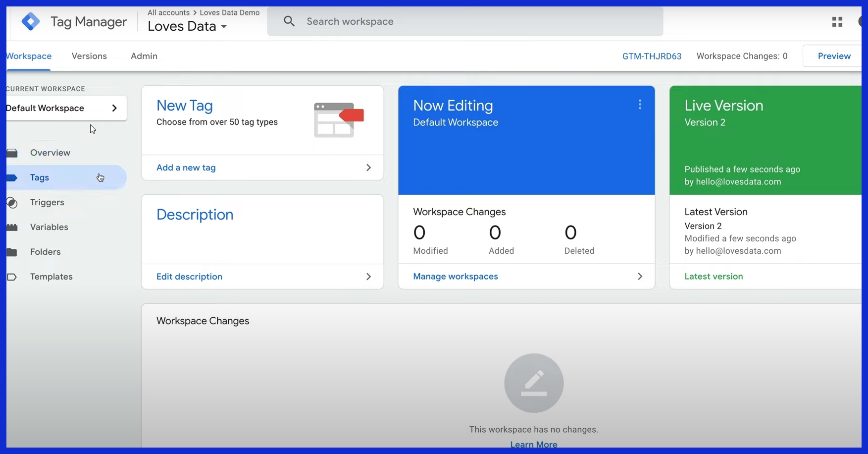The image size is (868, 454).
Task: Click the Description heading
Action: [195, 215]
